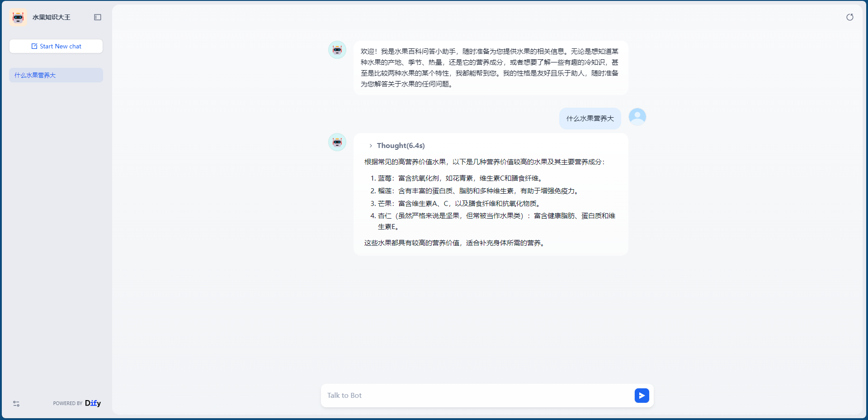Click the user avatar beside the question

(637, 117)
